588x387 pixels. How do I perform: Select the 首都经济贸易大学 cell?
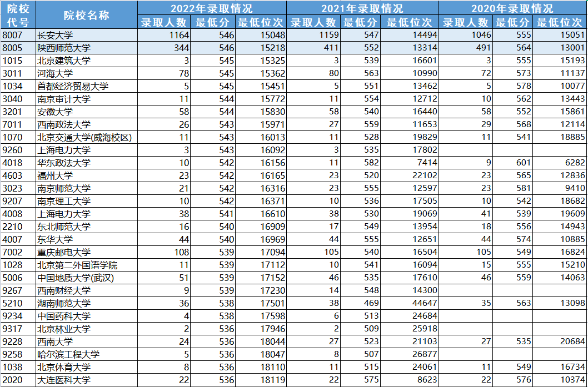click(87, 87)
